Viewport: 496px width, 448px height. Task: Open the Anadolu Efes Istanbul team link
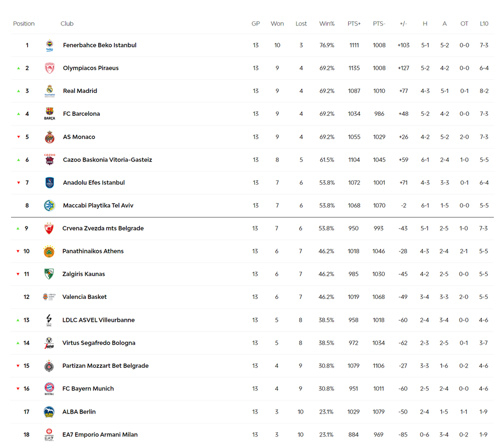tap(93, 183)
